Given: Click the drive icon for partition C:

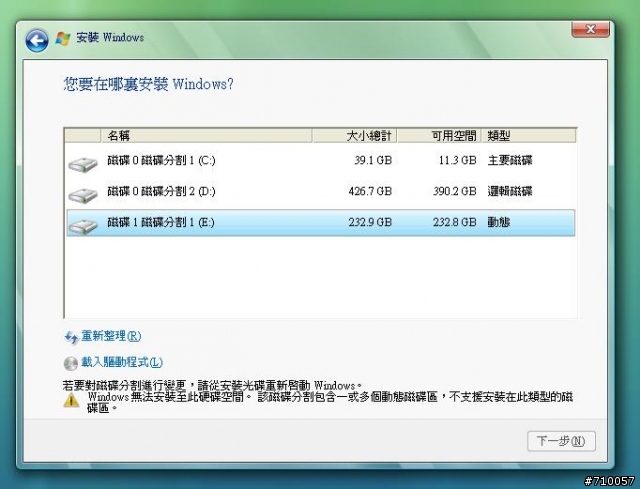Looking at the screenshot, I should (x=83, y=164).
